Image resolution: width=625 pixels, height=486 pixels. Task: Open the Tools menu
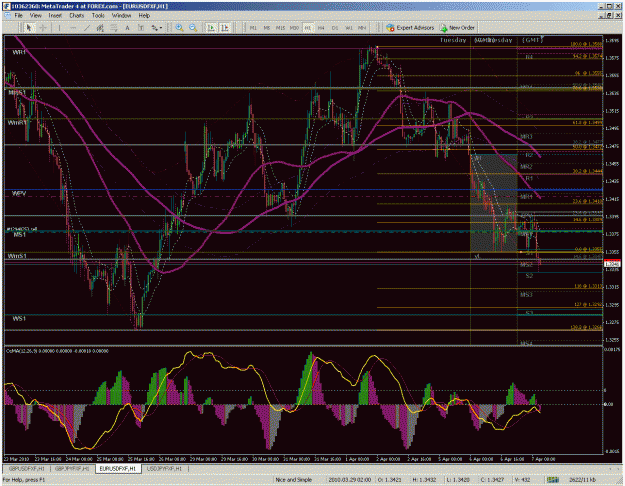coord(98,16)
